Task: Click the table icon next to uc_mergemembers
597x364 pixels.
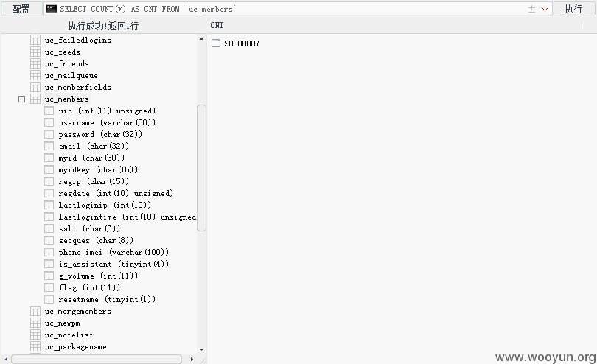Action: (35, 312)
